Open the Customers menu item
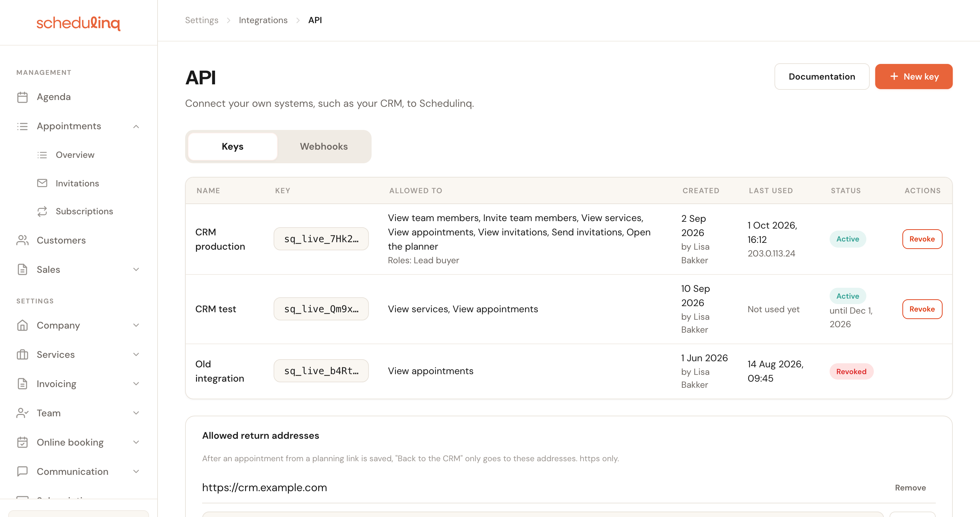This screenshot has width=980, height=517. (61, 240)
